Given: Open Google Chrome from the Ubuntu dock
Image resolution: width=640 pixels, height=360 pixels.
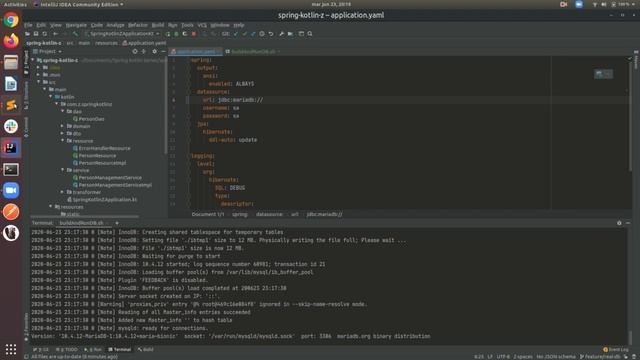Looking at the screenshot, I should click(11, 20).
